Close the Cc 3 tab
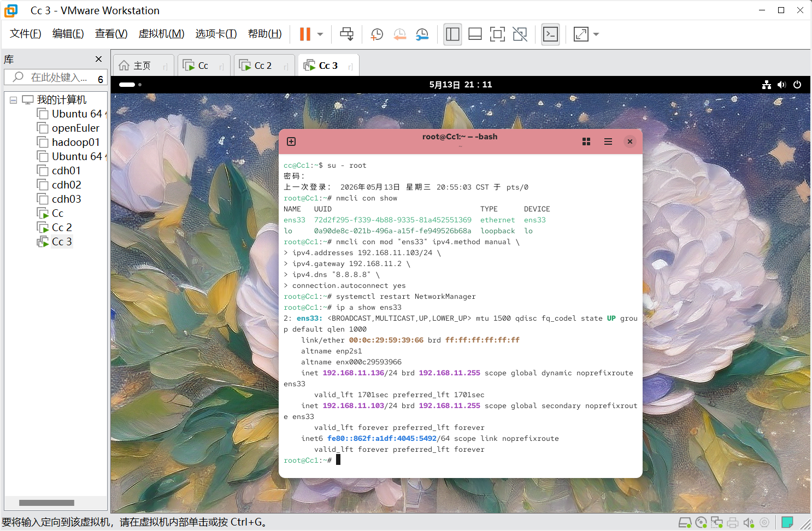The width and height of the screenshot is (812, 531). coord(350,67)
